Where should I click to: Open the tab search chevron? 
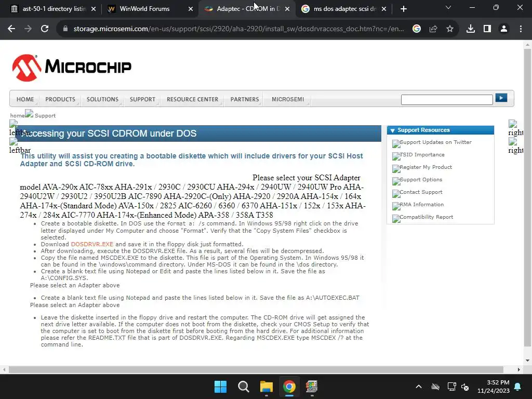coord(448,7)
